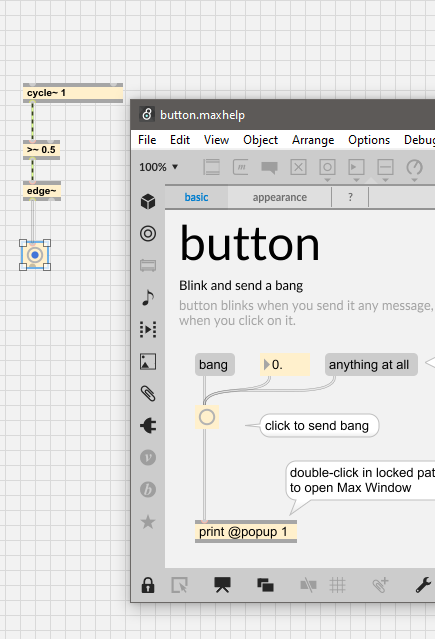Image resolution: width=435 pixels, height=639 pixels.
Task: Toggle the patcher lock icon
Action: coord(148,585)
